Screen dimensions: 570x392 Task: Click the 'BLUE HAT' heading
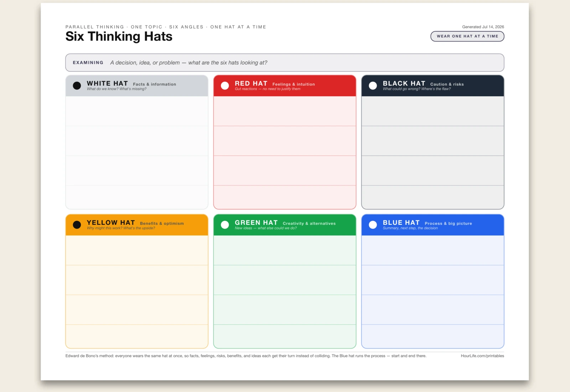coord(401,223)
